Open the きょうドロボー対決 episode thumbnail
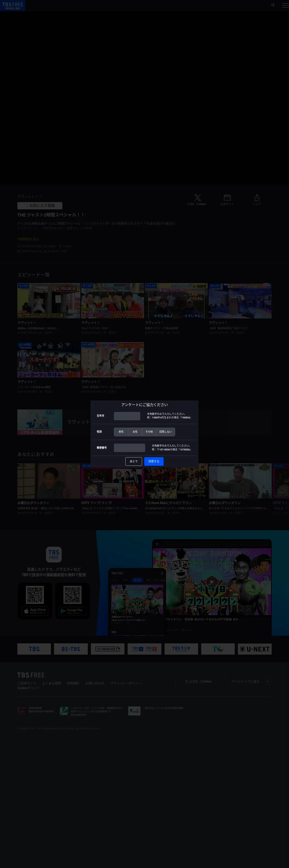The width and height of the screenshot is (289, 868). click(112, 301)
